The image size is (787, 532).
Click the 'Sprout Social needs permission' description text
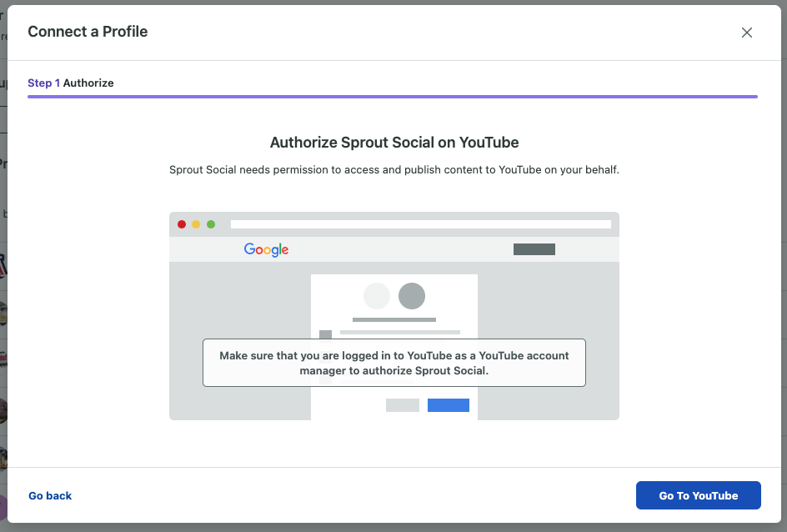click(x=394, y=169)
